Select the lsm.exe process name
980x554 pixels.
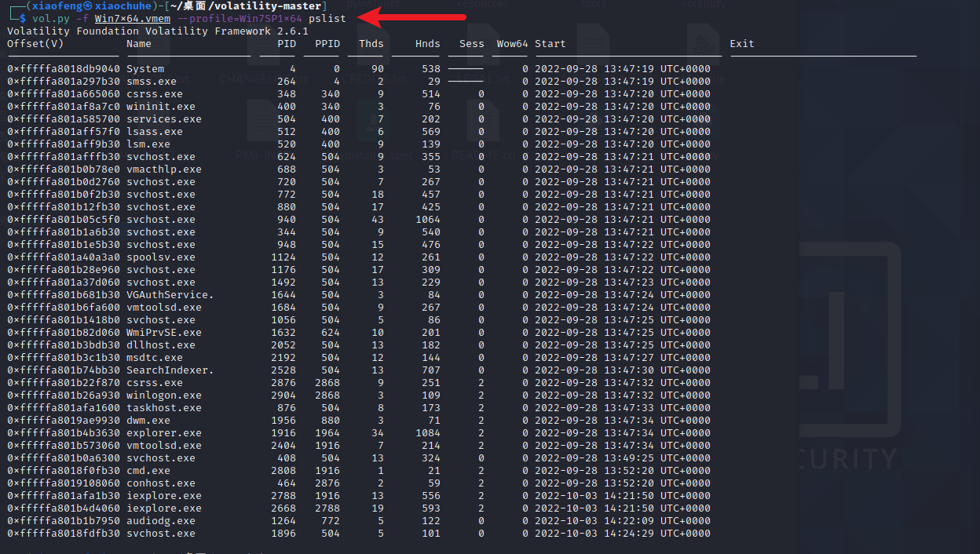click(x=148, y=144)
